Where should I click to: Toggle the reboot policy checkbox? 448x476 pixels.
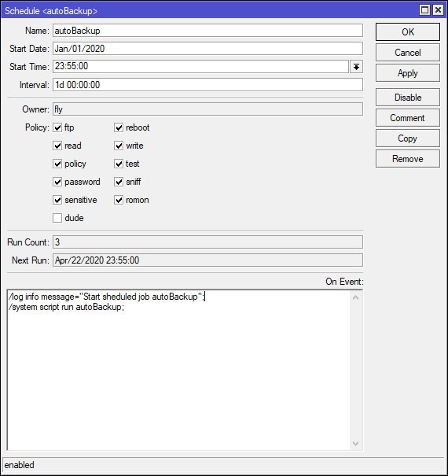click(x=119, y=127)
